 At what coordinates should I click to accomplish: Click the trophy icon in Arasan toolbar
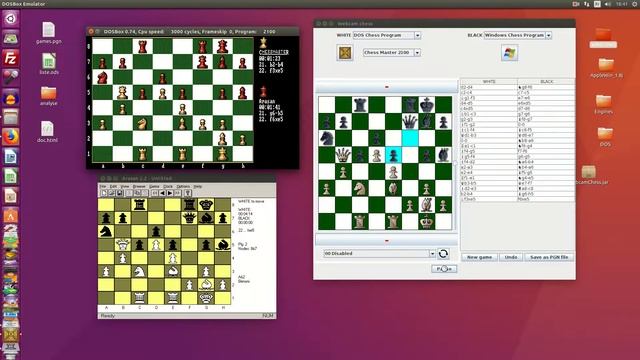(188, 193)
